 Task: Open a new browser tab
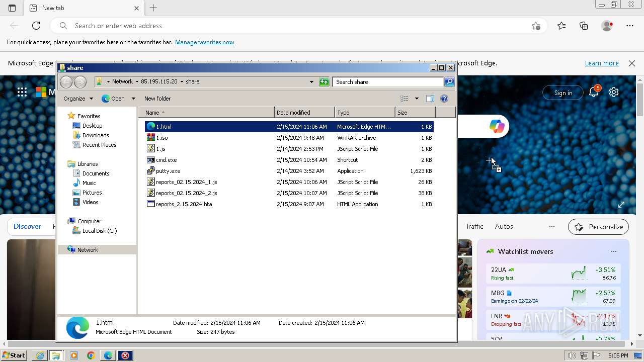(x=153, y=8)
